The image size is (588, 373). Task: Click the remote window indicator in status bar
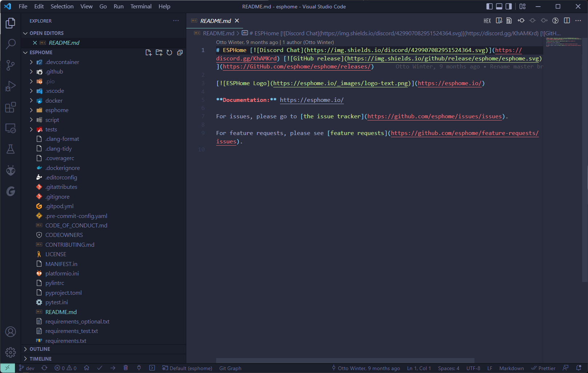8,368
